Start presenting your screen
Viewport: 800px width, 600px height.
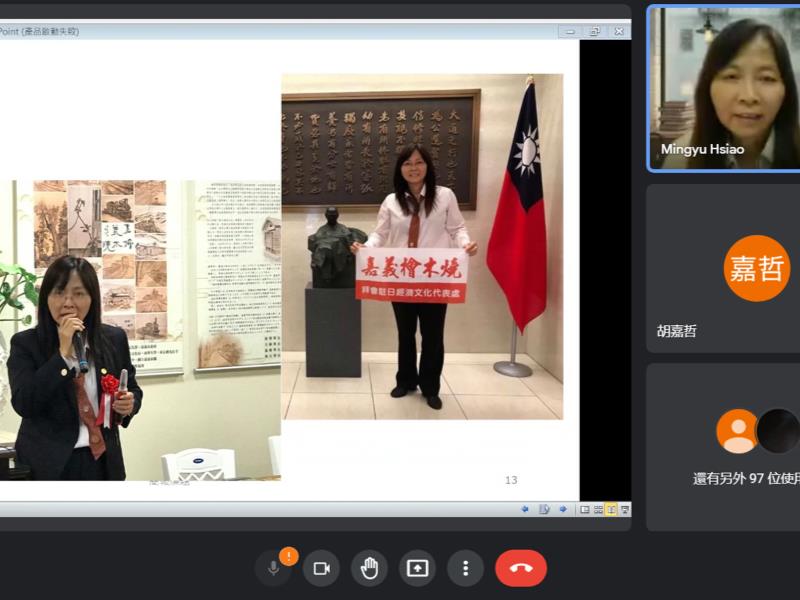tap(417, 568)
